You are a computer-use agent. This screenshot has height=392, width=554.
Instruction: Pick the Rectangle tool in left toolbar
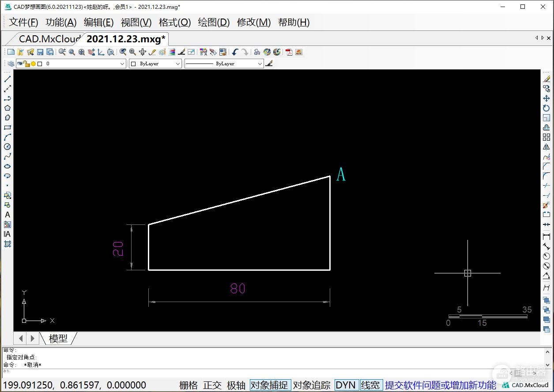[x=8, y=127]
